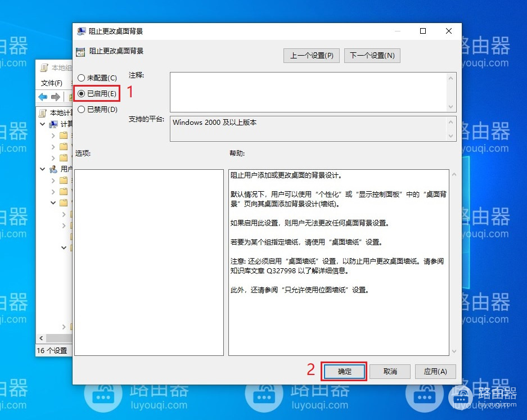Click the tree pane horizontal scroll left arrow
This screenshot has width=527, height=420.
41,338
